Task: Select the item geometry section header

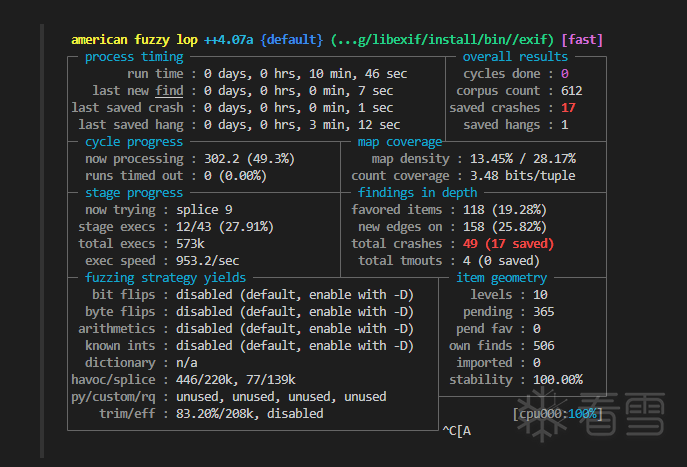Action: [x=502, y=278]
